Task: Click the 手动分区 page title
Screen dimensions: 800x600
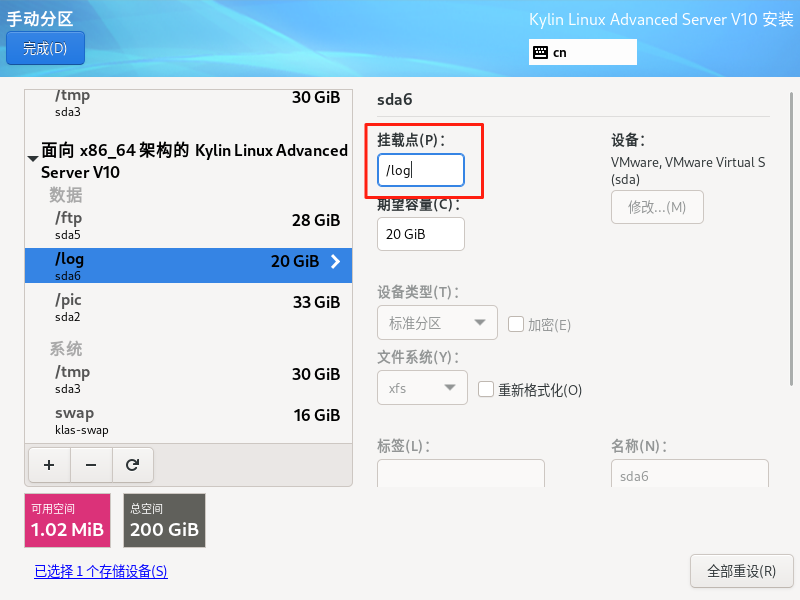Action: point(40,19)
